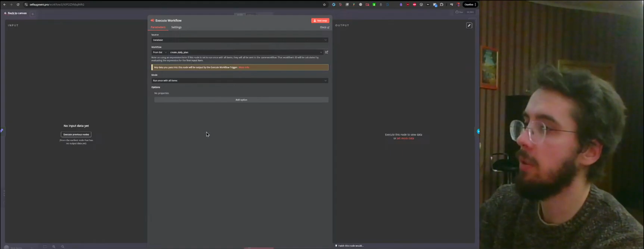The width and height of the screenshot is (644, 249).
Task: Open the From list selector dropdown
Action: click(x=159, y=52)
